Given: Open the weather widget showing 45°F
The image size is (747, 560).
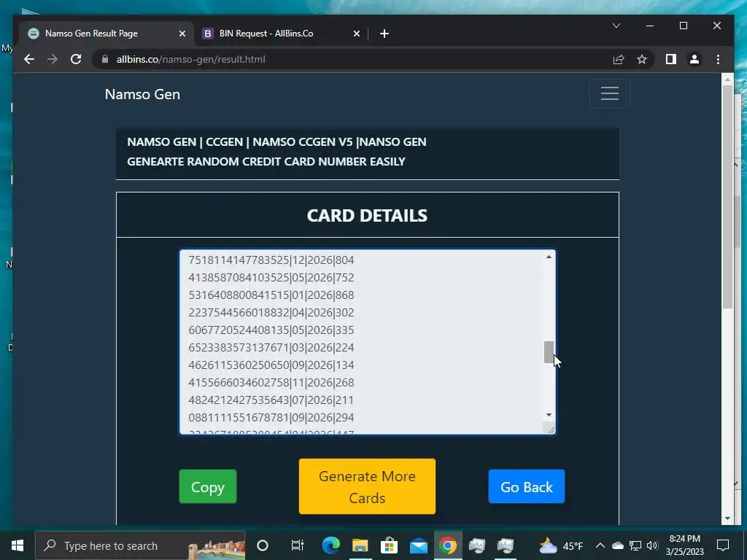Looking at the screenshot, I should click(561, 545).
